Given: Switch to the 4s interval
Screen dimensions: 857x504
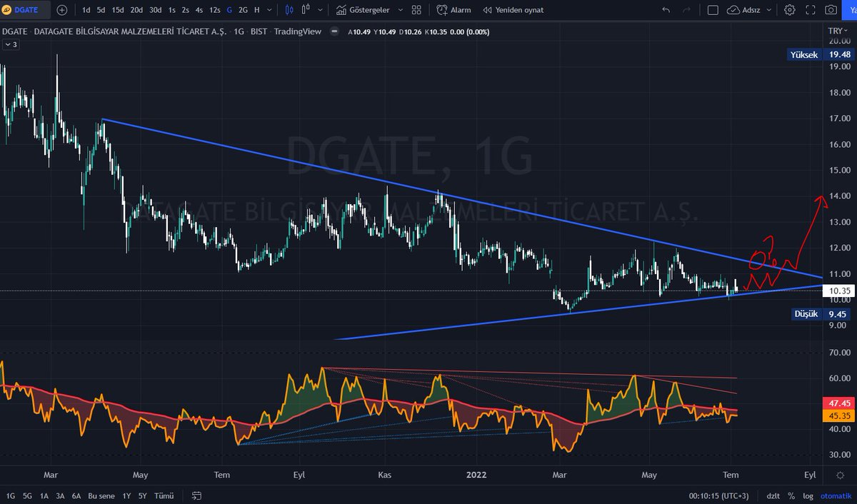Looking at the screenshot, I should click(199, 10).
